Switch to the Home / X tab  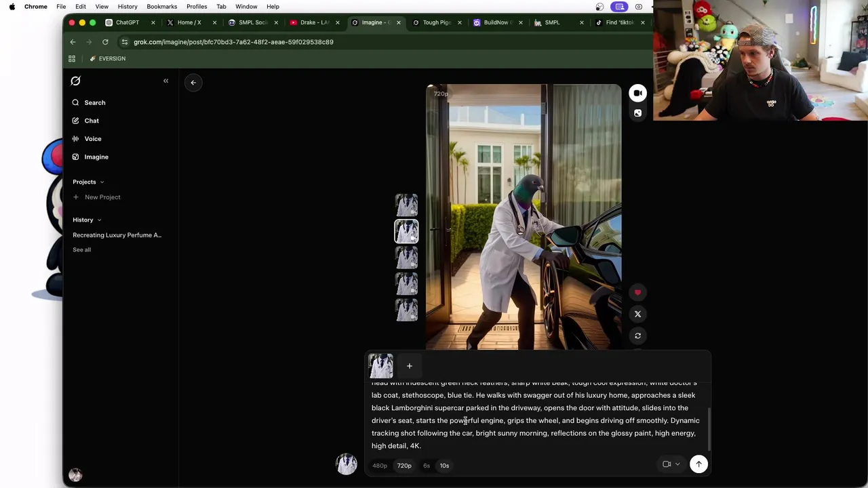point(188,22)
